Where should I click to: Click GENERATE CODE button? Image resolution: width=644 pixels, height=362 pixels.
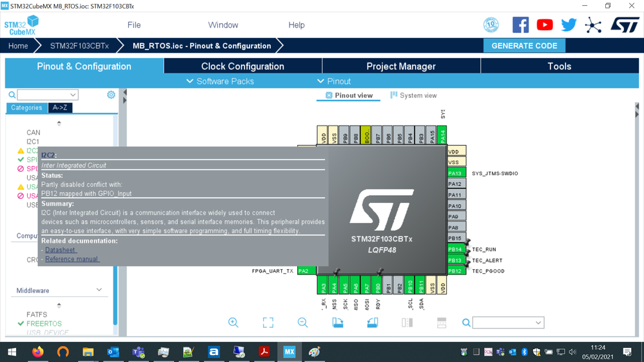tap(524, 46)
